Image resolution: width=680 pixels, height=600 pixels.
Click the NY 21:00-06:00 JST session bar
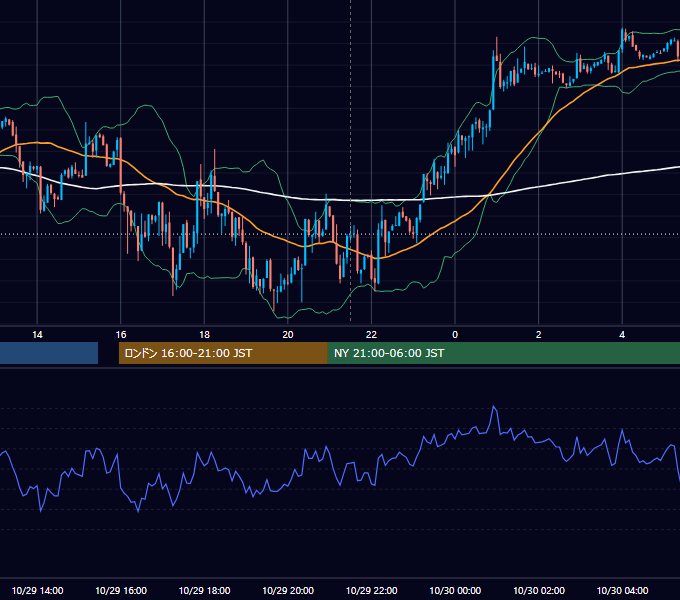(x=503, y=353)
